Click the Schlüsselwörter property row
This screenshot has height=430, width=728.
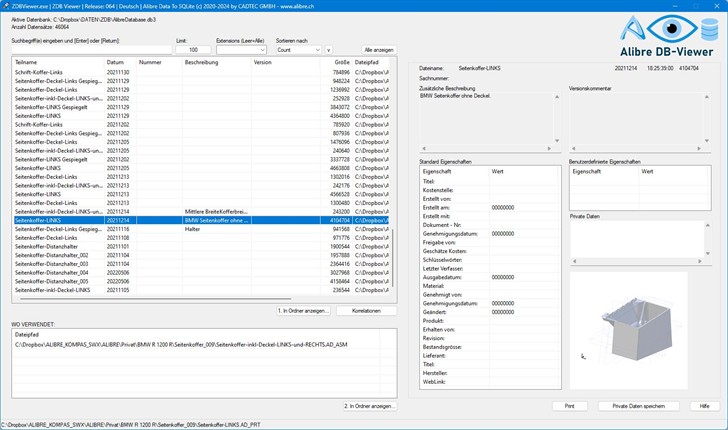(x=490, y=260)
